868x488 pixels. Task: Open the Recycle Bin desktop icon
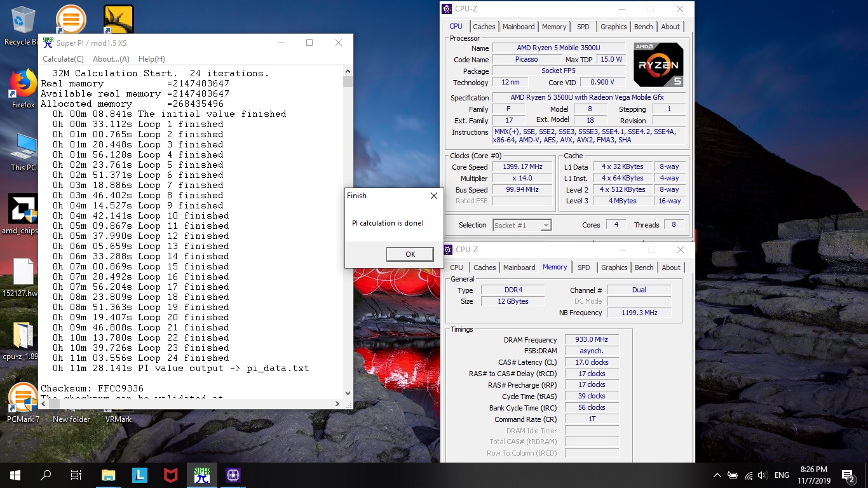tap(23, 20)
